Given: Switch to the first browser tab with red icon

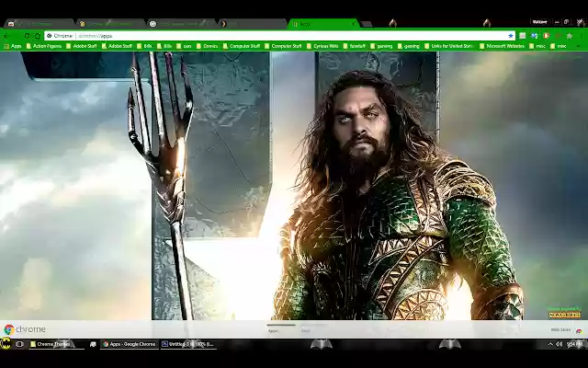Looking at the screenshot, I should click(39, 24).
